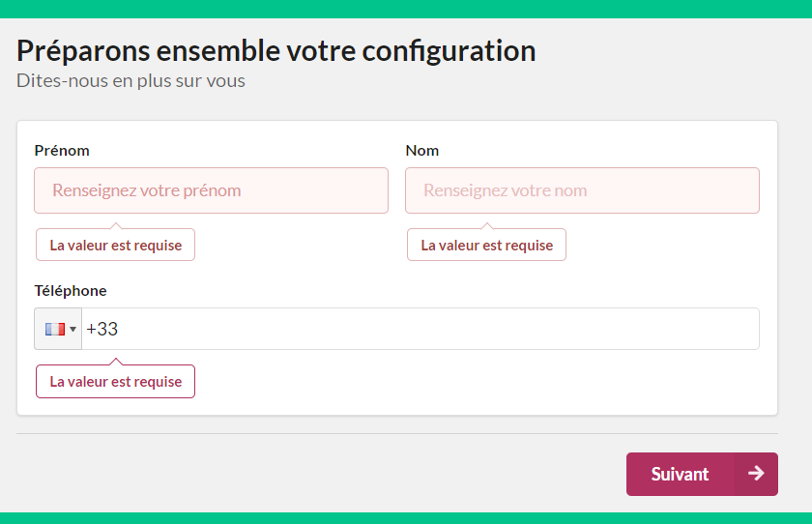Click the required-value error under Téléphone
Image resolution: width=812 pixels, height=524 pixels.
point(115,382)
